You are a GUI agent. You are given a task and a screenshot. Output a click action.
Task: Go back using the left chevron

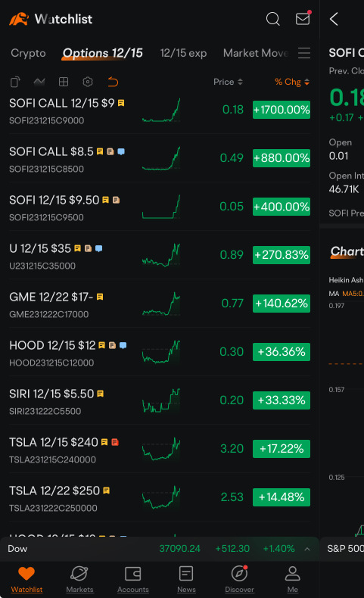pyautogui.click(x=334, y=19)
